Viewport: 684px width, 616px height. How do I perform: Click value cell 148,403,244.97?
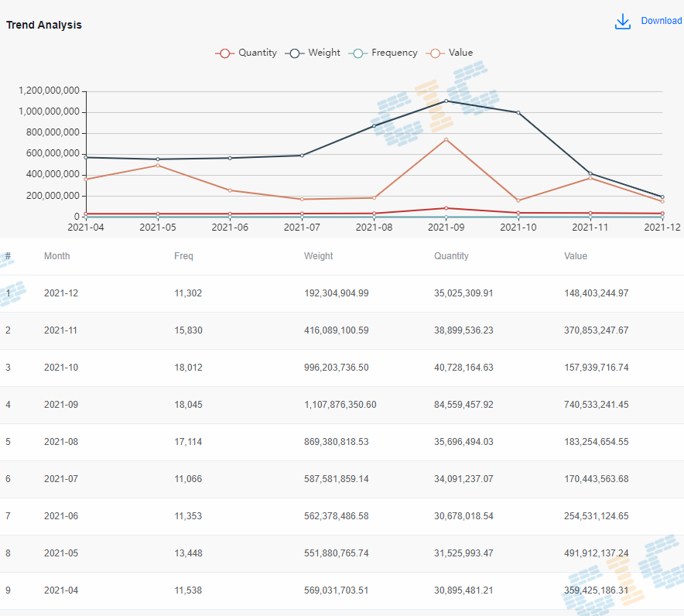tap(597, 293)
